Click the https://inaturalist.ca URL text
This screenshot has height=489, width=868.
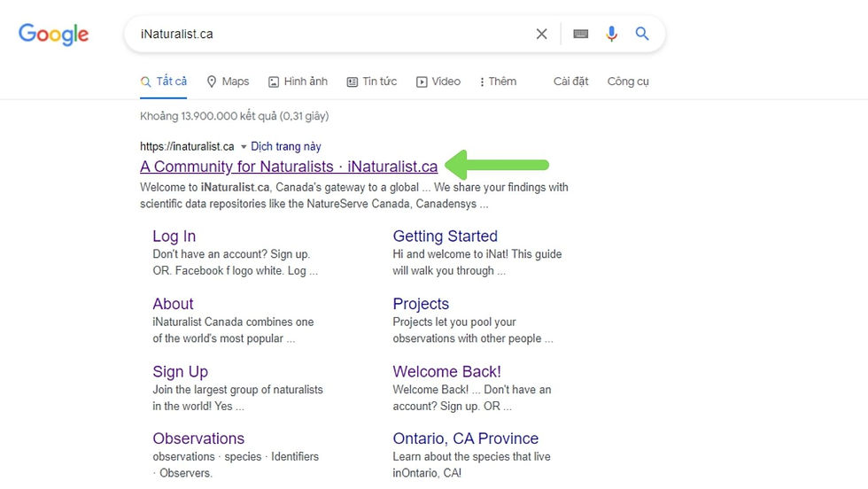click(187, 147)
